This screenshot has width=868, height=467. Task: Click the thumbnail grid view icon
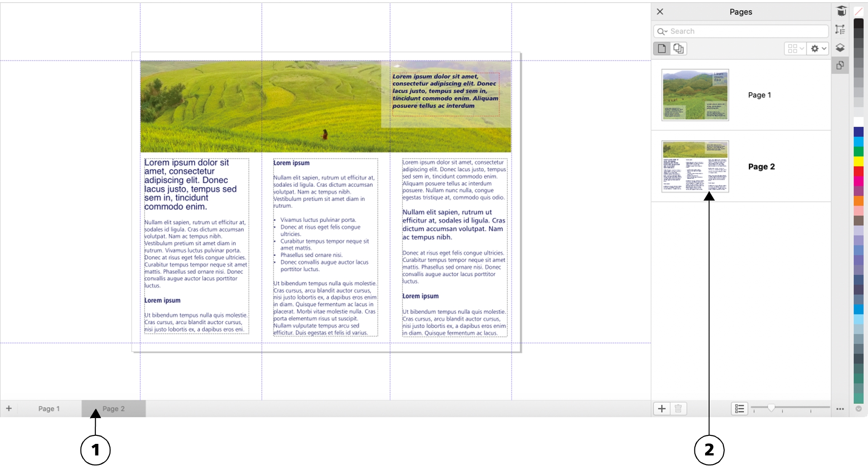click(x=793, y=48)
